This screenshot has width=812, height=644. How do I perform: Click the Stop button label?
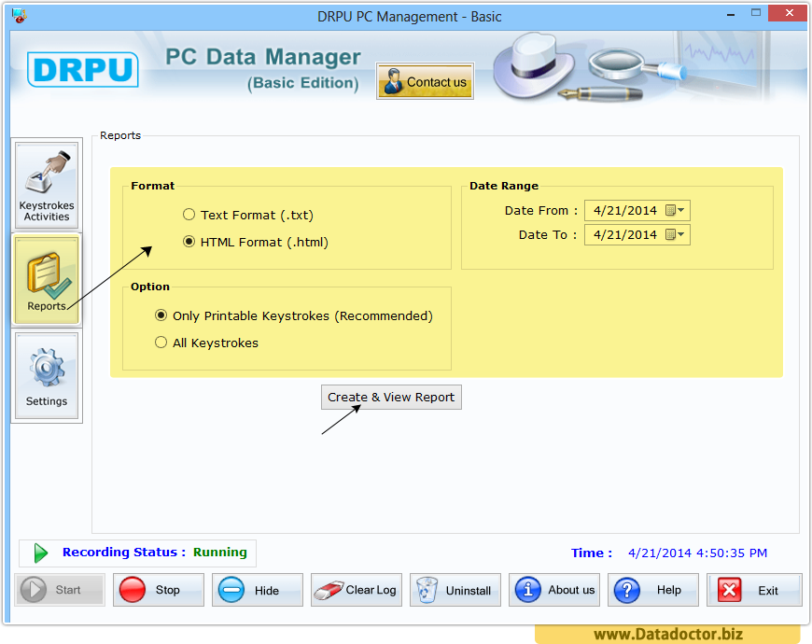(x=168, y=590)
